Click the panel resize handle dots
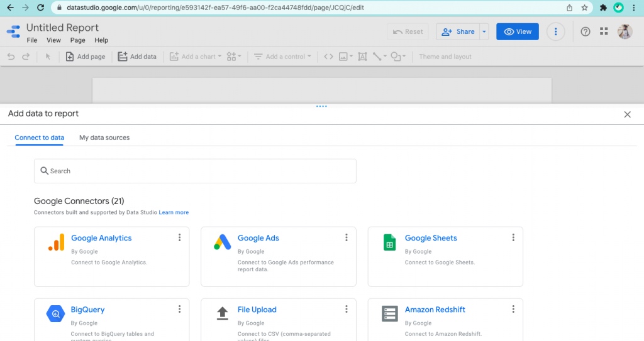644x341 pixels. (x=321, y=106)
